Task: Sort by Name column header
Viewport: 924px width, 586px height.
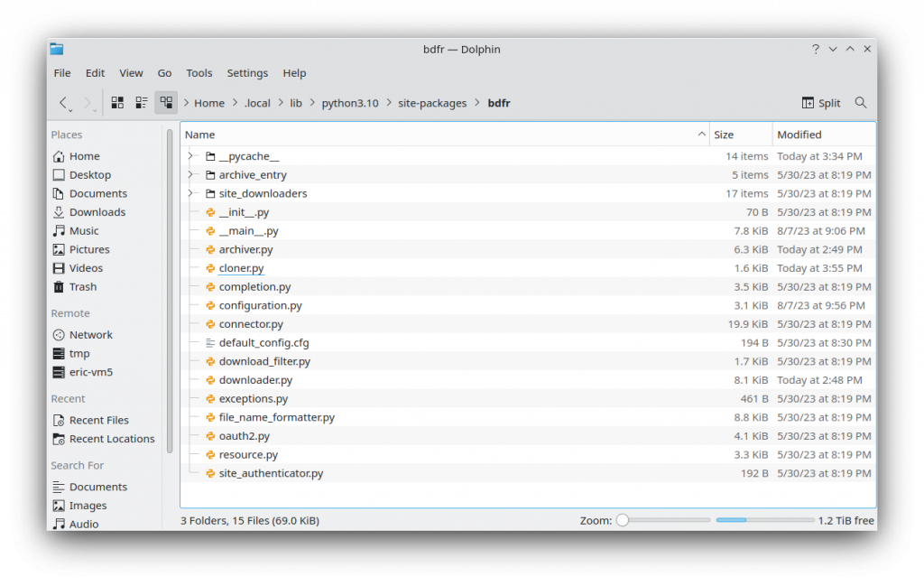Action: click(445, 135)
